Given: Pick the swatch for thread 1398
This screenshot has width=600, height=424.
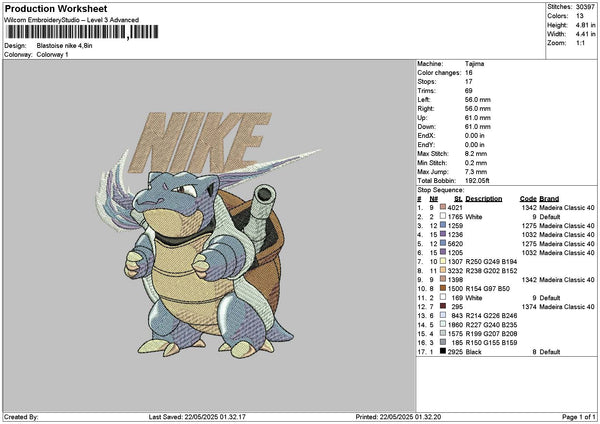Looking at the screenshot, I should click(443, 279).
